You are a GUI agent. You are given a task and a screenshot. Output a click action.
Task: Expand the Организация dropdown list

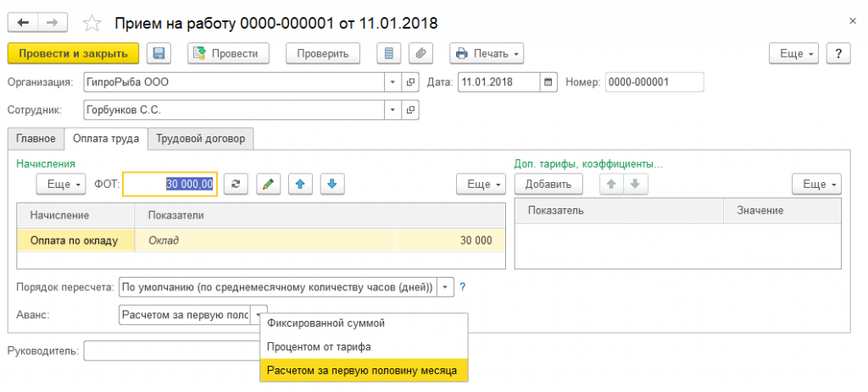pos(392,82)
